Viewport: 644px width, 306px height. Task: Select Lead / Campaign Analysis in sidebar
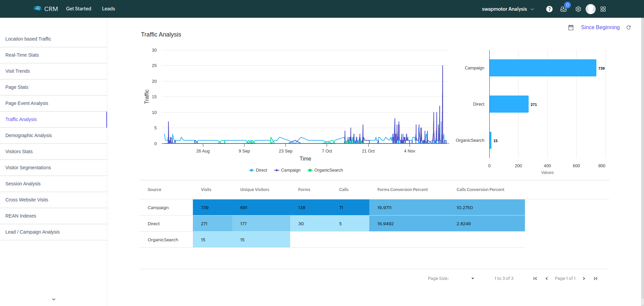53,232
